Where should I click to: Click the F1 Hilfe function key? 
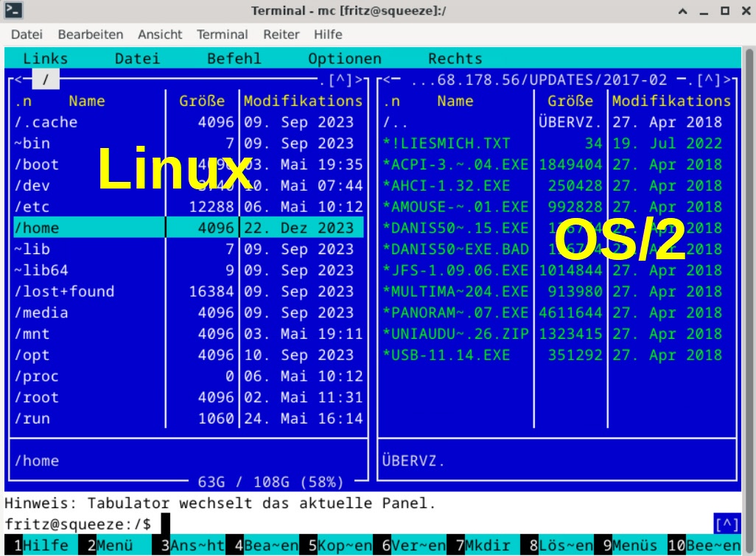coord(41,546)
